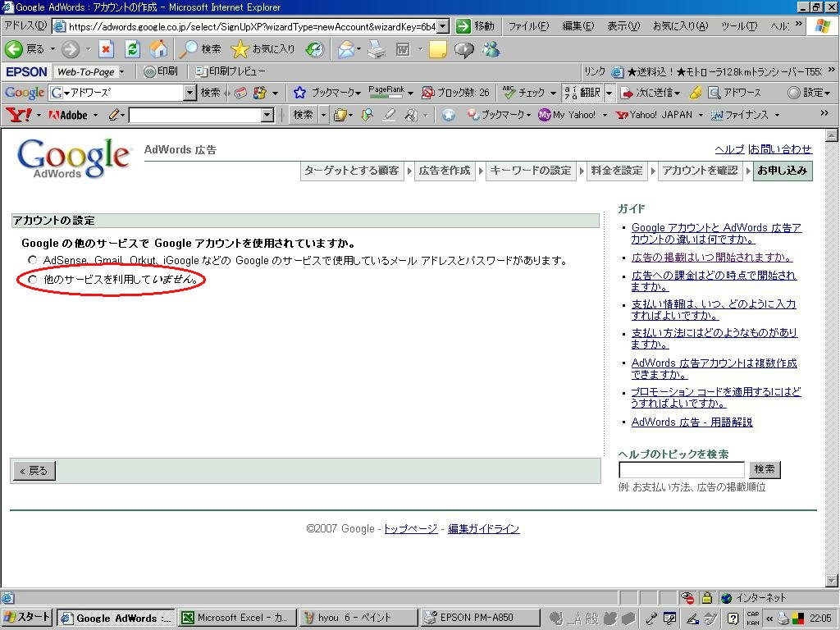Image resolution: width=840 pixels, height=630 pixels.
Task: Open the History clock icon
Action: 315,49
